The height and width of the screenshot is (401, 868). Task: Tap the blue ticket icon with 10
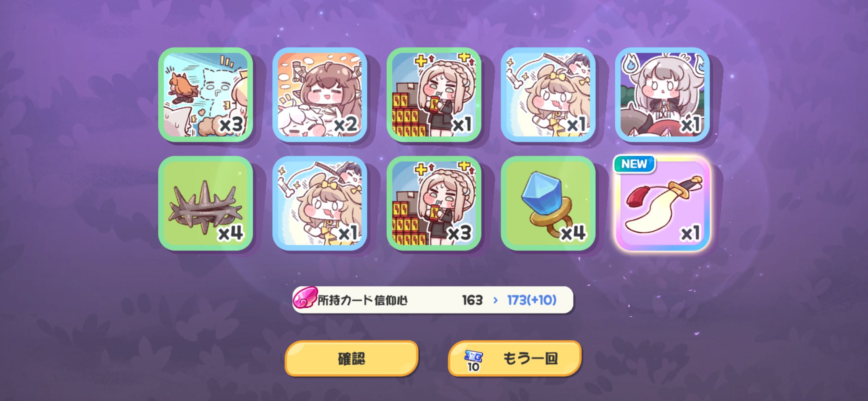click(473, 361)
